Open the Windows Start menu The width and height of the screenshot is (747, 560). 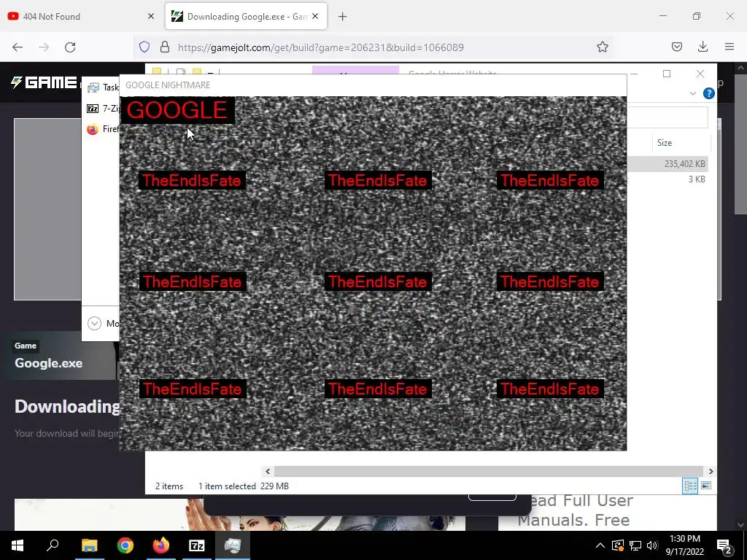18,545
